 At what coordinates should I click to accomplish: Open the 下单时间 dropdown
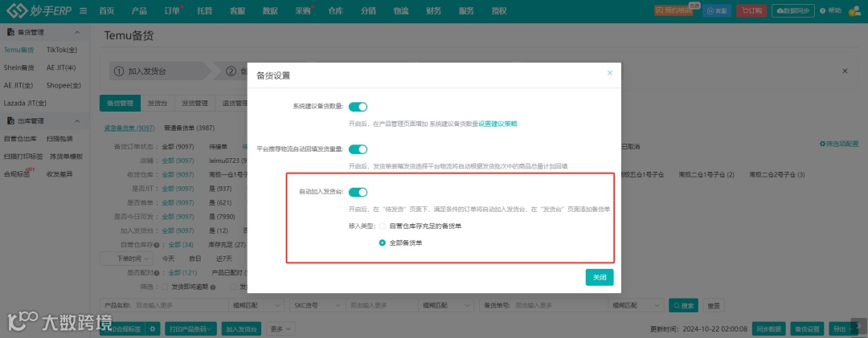(x=126, y=259)
